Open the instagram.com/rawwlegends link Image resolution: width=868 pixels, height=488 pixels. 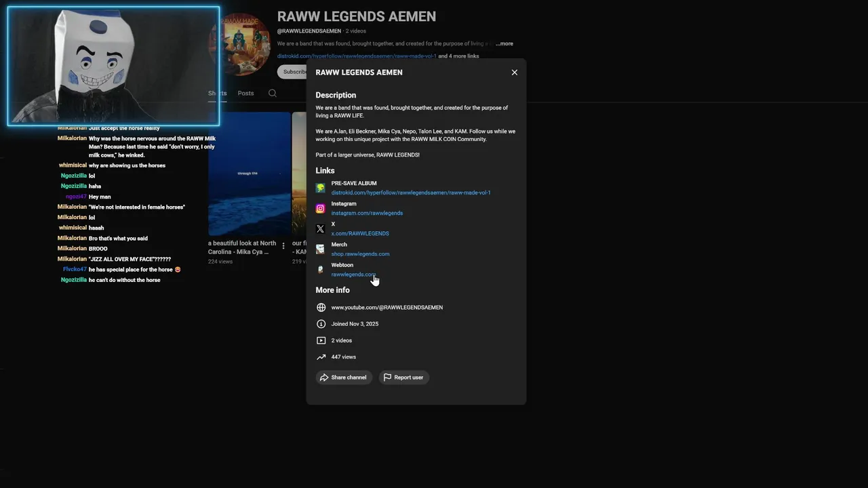coord(367,213)
